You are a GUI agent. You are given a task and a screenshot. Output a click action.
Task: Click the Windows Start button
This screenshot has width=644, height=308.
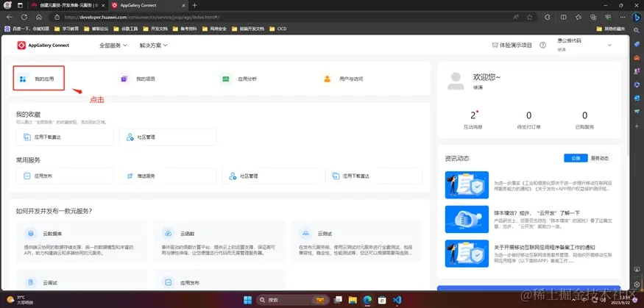[x=247, y=300]
